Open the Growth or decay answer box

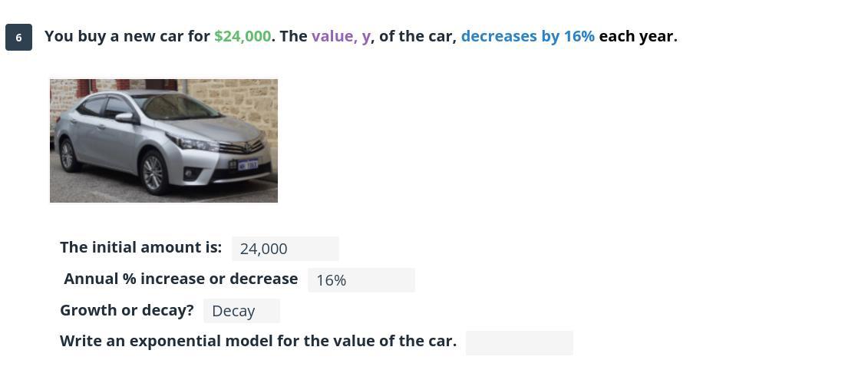[x=241, y=312]
